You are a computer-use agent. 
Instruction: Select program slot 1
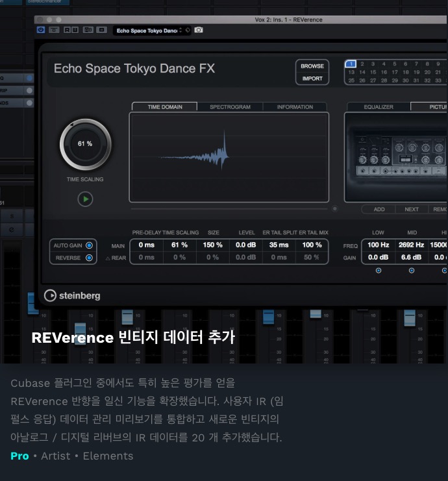351,64
